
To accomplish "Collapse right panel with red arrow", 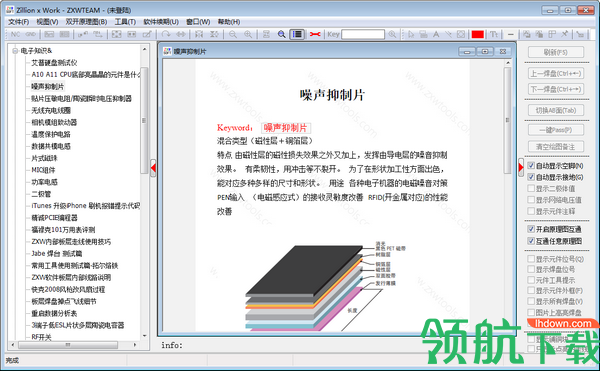I will 521,168.
